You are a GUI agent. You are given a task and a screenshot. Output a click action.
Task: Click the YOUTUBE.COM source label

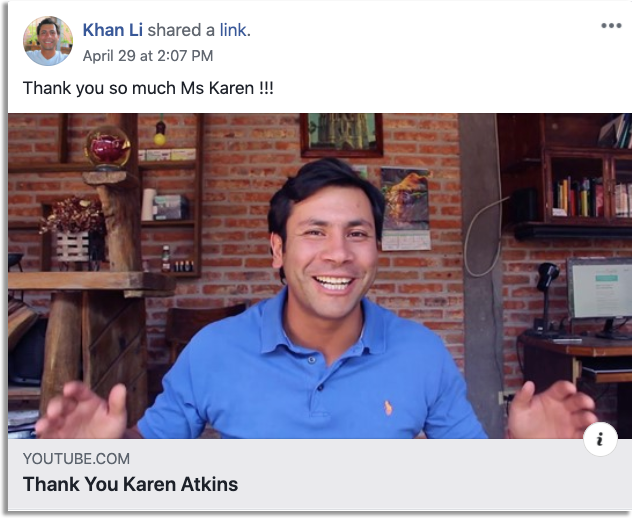coord(76,459)
